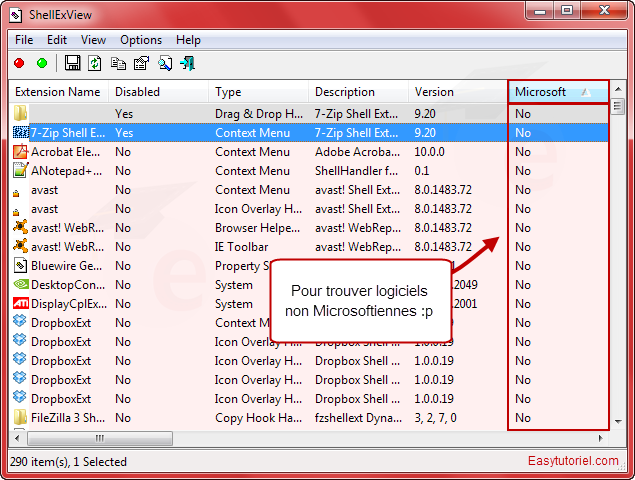The height and width of the screenshot is (480, 635).
Task: Click the horizontal scrollbar left arrow
Action: pos(17,438)
